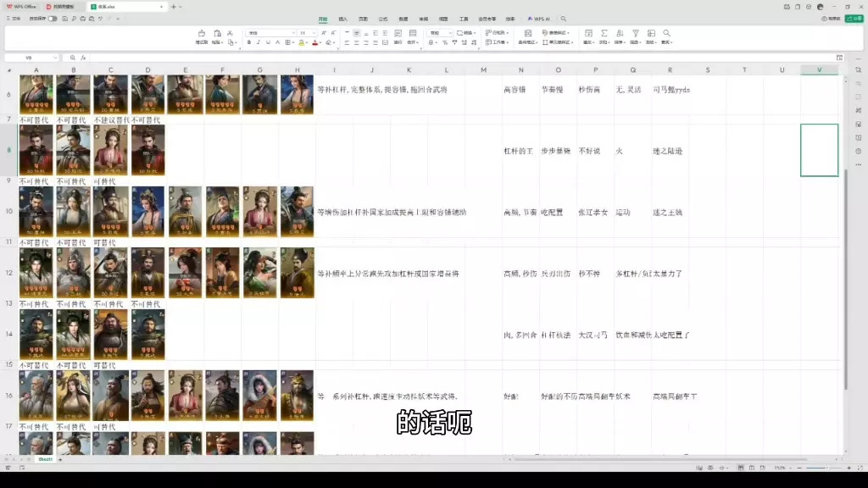Toggle Bold formatting
Viewport: 868px width, 488px height.
click(x=249, y=42)
